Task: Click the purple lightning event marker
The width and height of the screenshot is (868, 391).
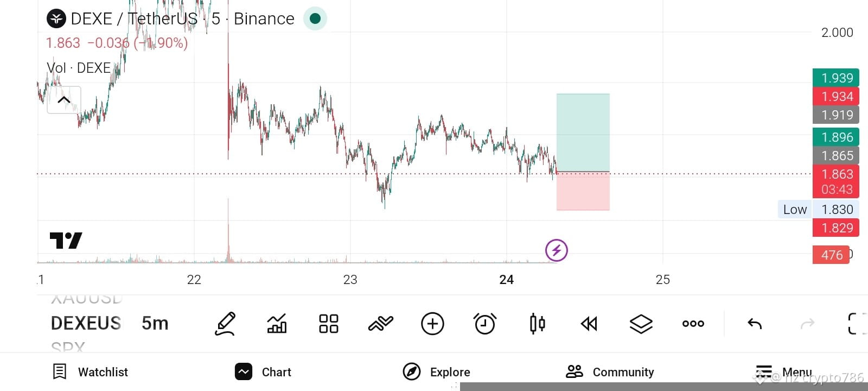Action: pyautogui.click(x=556, y=250)
